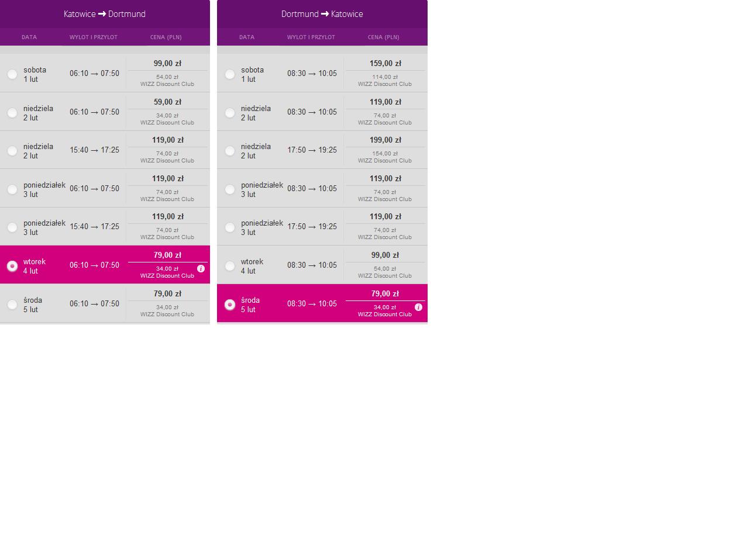
Task: Click CENA (PLN) header in Dortmund–Katowice table
Action: pyautogui.click(x=384, y=37)
